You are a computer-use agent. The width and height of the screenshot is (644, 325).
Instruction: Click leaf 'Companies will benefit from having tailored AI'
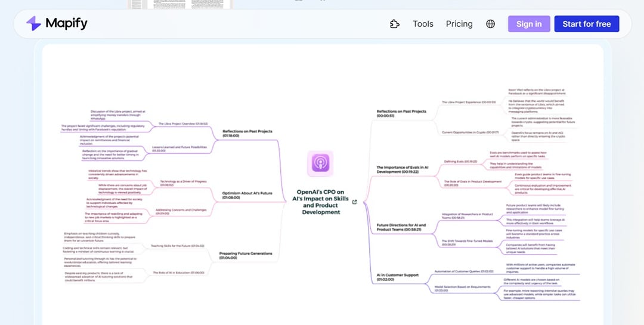(530, 248)
